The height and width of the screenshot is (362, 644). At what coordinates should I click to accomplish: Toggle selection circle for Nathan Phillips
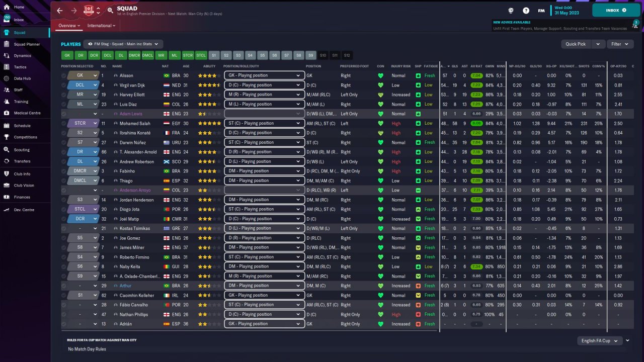pos(63,314)
